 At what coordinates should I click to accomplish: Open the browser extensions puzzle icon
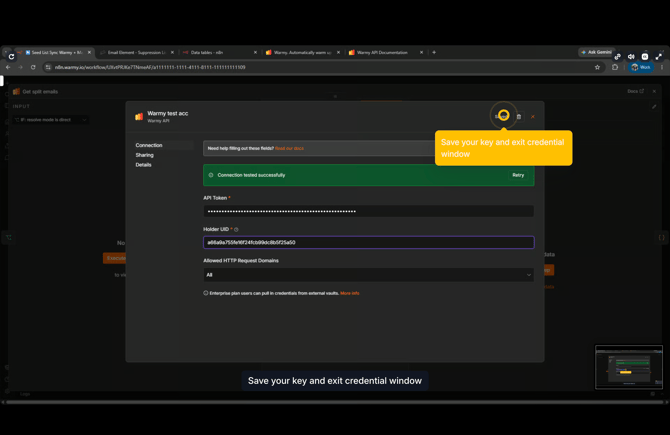coord(615,67)
